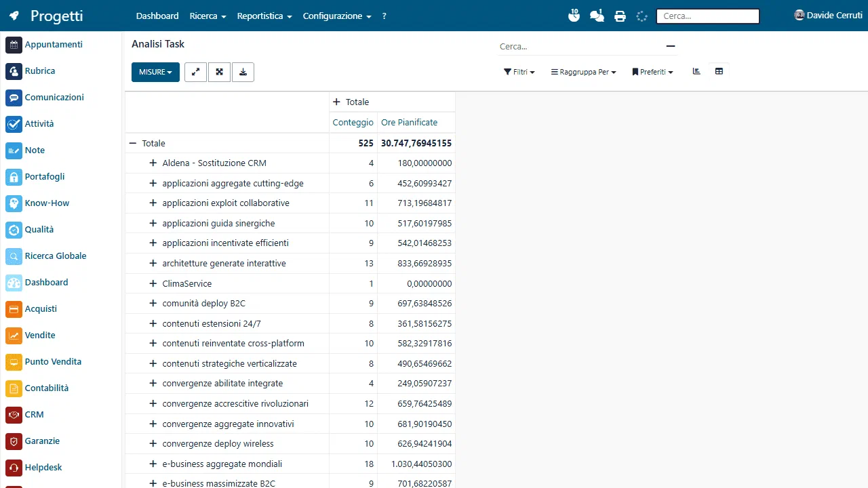The image size is (868, 488).
Task: Download the pivot table as file
Action: tap(243, 72)
